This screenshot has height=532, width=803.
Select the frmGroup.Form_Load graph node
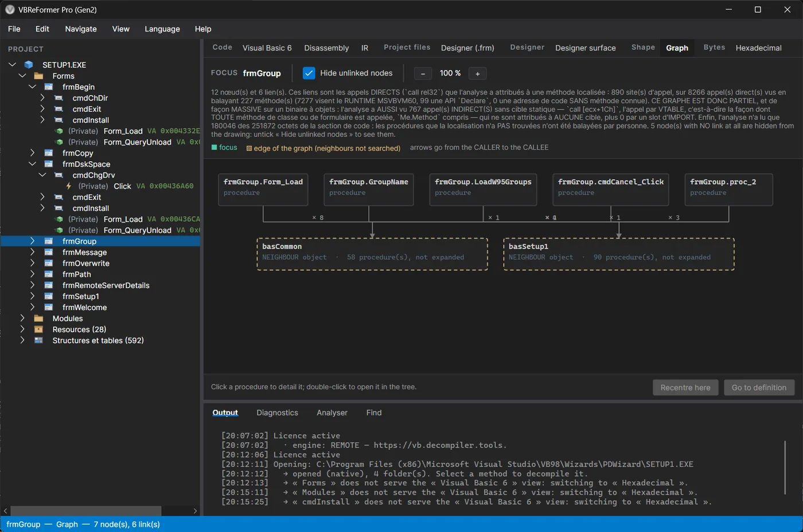click(263, 189)
